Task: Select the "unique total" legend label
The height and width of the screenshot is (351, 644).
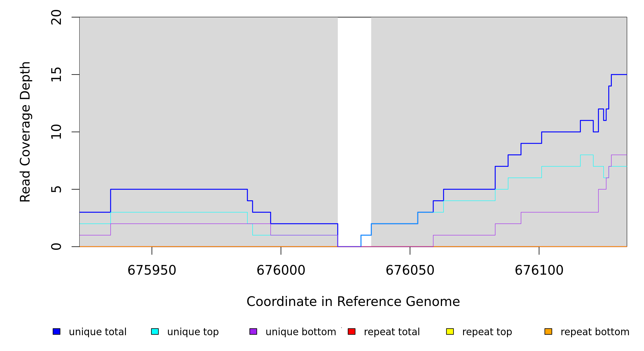Action: (x=97, y=332)
